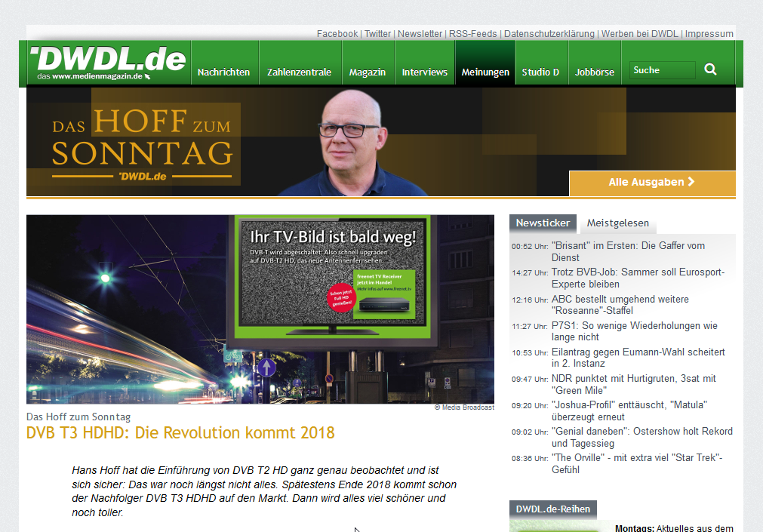Click the DWDL.de logo
This screenshot has width=763, height=532.
(x=108, y=62)
